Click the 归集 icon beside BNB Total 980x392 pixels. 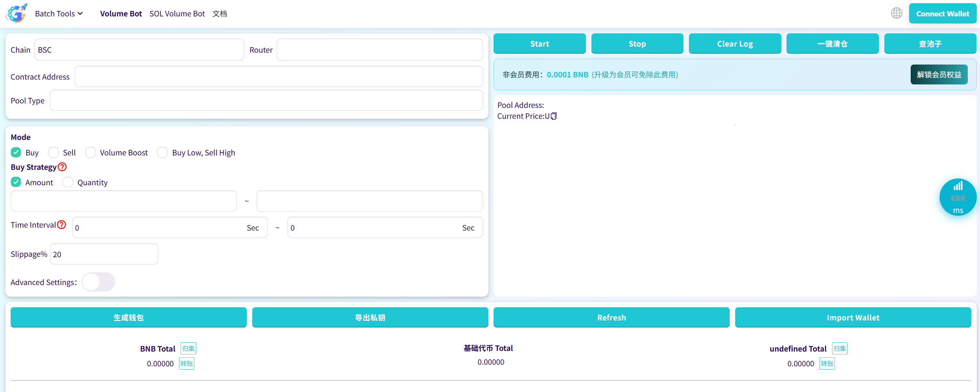(188, 348)
